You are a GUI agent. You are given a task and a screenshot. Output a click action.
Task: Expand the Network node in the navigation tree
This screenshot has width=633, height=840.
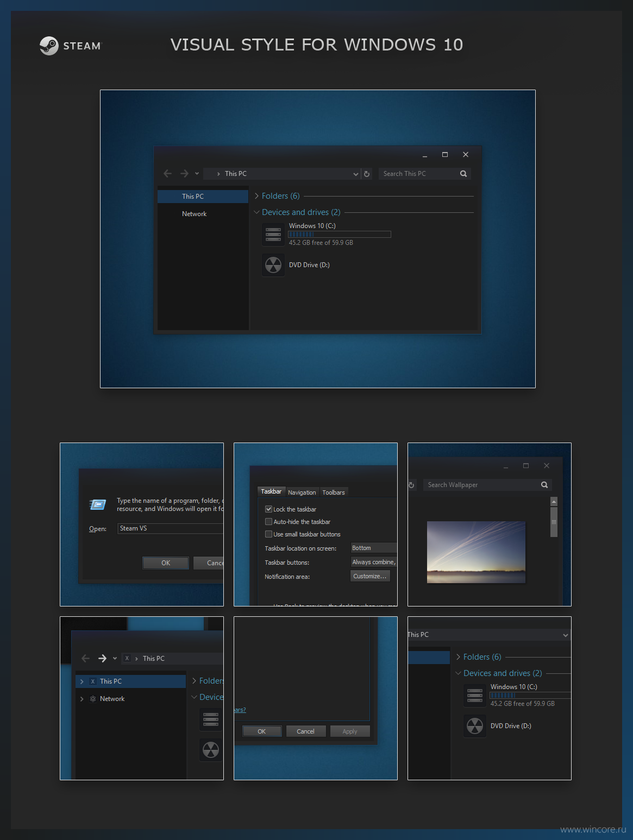(x=82, y=699)
